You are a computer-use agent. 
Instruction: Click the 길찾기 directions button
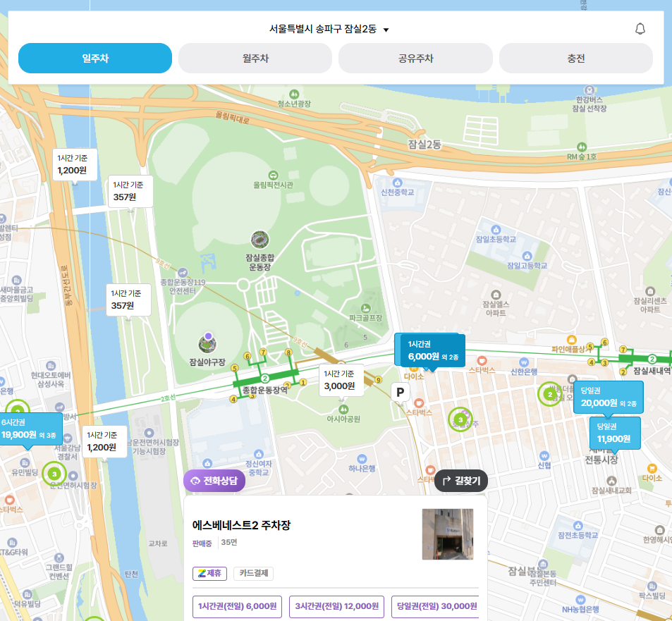click(x=461, y=481)
